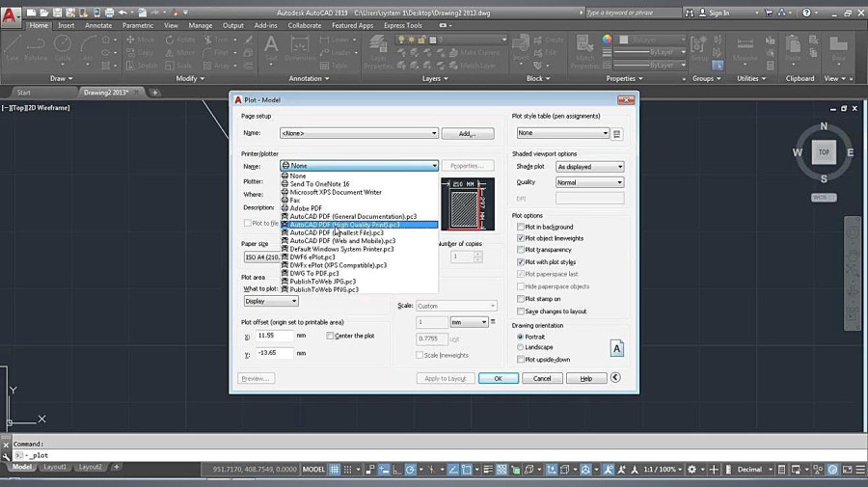Viewport: 868px width, 487px height.
Task: Click the command line customize wrench icon
Action: (x=6, y=456)
